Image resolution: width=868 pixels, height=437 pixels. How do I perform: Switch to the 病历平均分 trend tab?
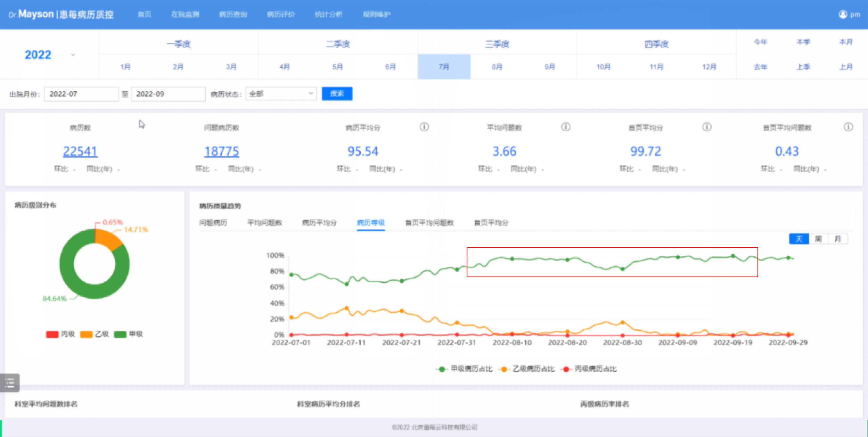pos(319,223)
